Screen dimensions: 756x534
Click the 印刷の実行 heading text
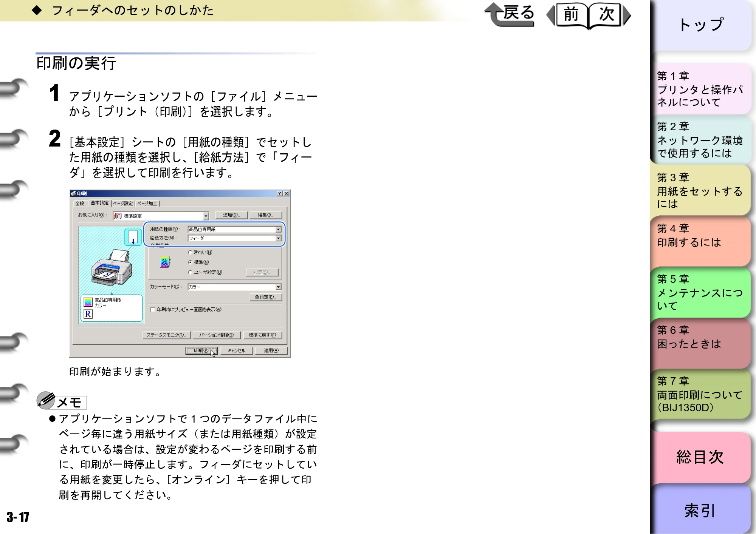[76, 63]
